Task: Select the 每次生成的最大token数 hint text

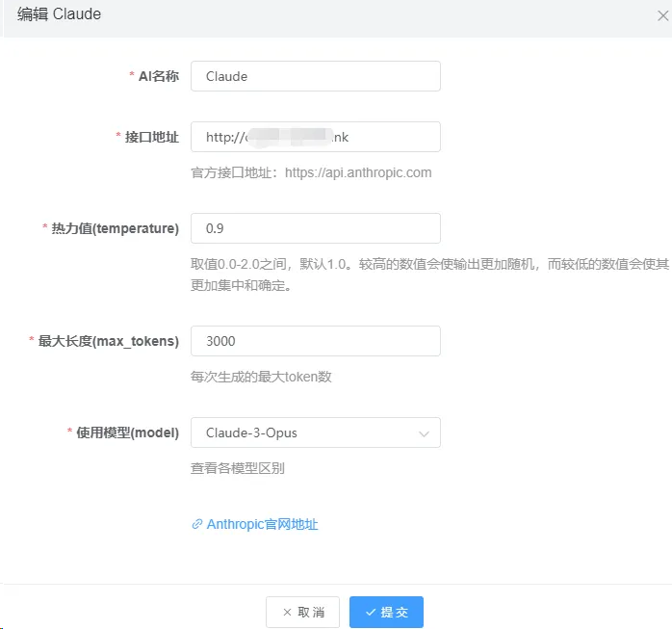Action: pos(261,377)
